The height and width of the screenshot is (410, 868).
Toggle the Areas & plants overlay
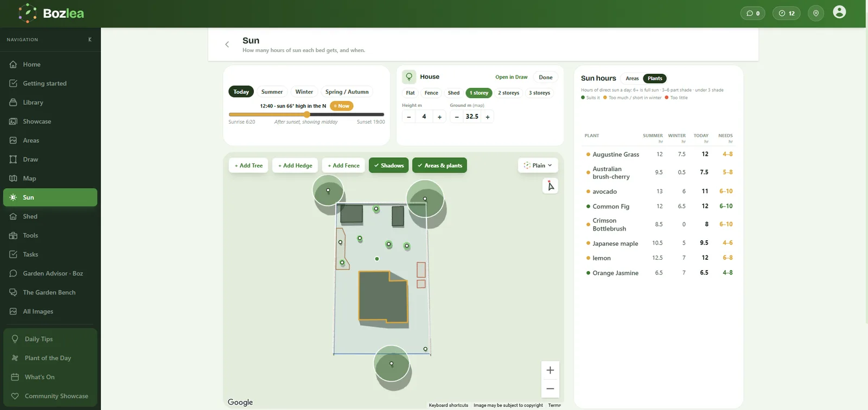439,165
